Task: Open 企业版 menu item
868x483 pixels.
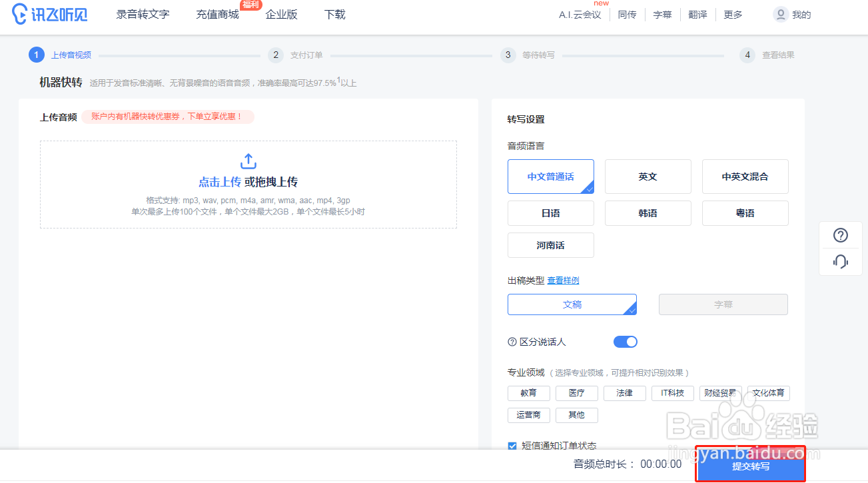Action: pos(281,14)
